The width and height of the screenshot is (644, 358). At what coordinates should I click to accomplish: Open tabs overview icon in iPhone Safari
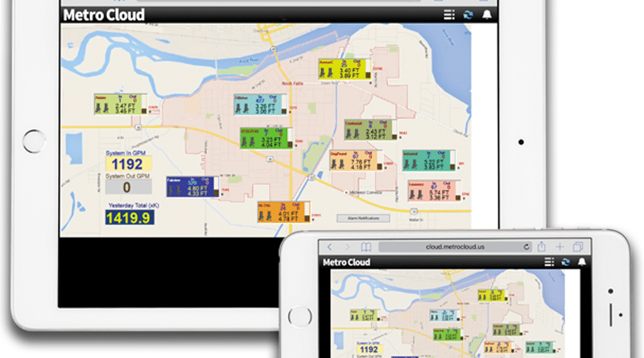pos(578,247)
